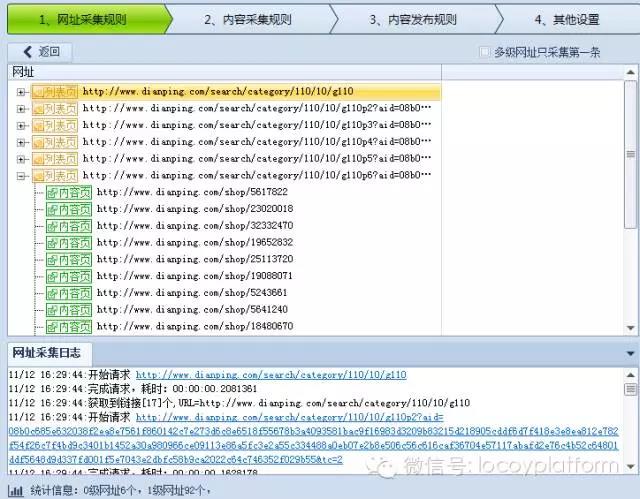Click 列表页 icon of g110p3 row
This screenshot has height=499, width=640.
55,125
